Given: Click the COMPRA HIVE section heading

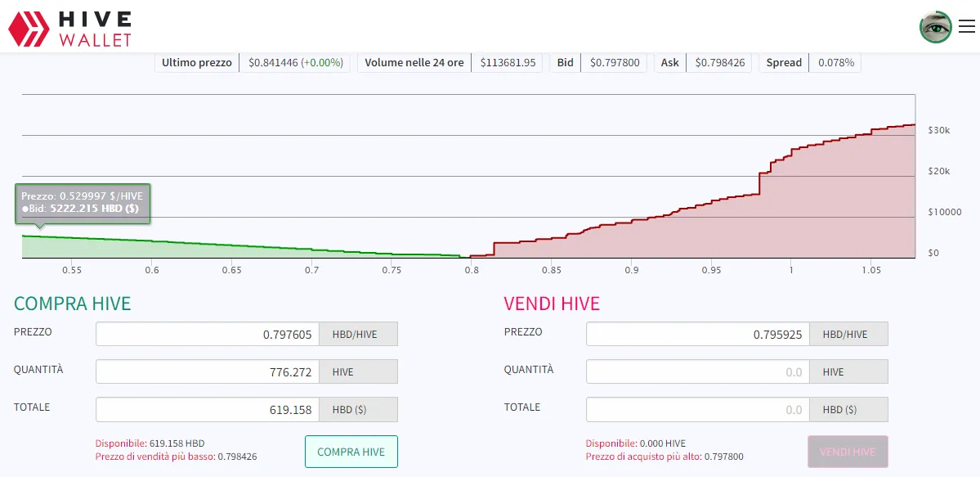Looking at the screenshot, I should pyautogui.click(x=73, y=304).
